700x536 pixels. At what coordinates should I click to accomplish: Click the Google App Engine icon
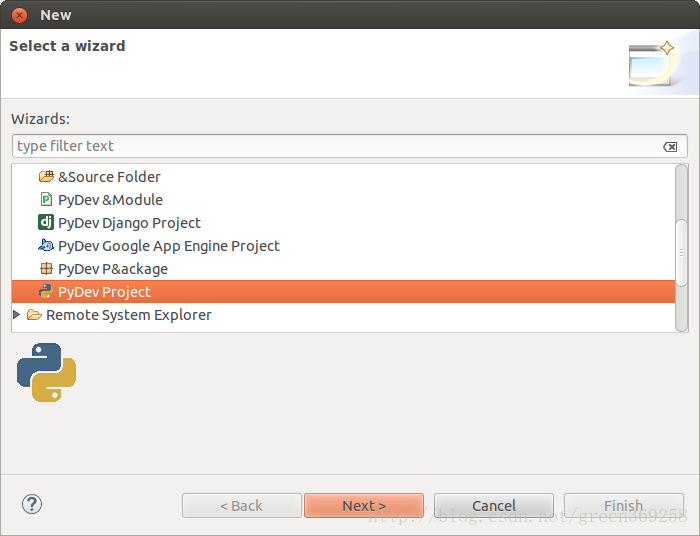pyautogui.click(x=46, y=245)
